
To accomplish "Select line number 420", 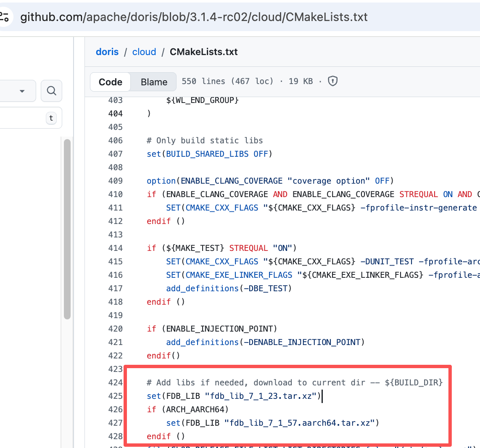I will tap(115, 329).
